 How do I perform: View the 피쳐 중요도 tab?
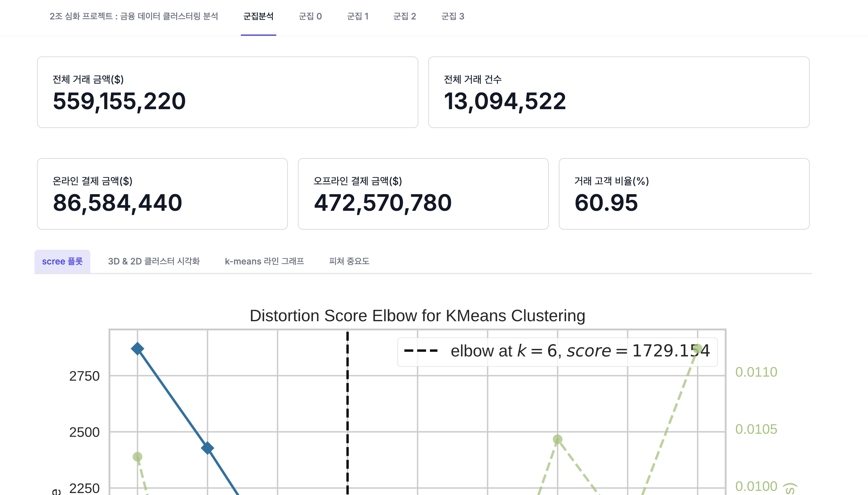(349, 261)
